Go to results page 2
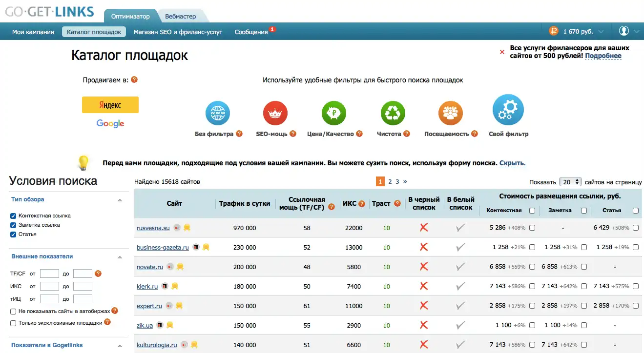Image resolution: width=644 pixels, height=353 pixels. tap(390, 181)
